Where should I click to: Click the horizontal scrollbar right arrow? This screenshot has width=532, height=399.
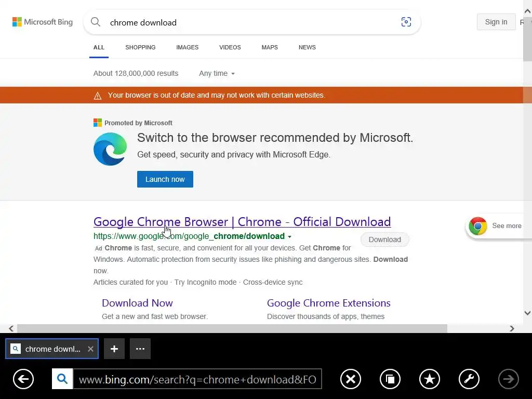point(512,328)
